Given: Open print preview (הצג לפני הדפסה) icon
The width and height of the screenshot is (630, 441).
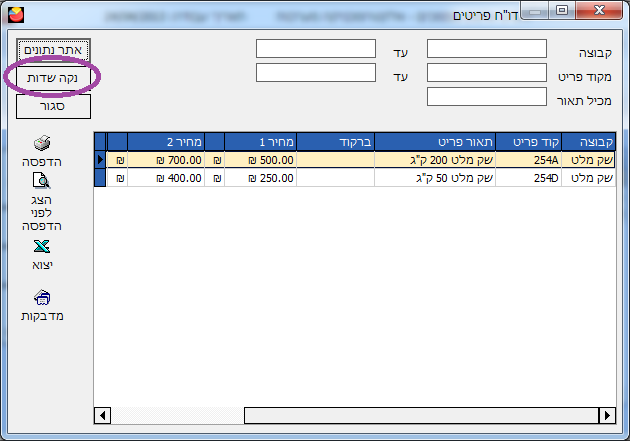Looking at the screenshot, I should click(41, 181).
